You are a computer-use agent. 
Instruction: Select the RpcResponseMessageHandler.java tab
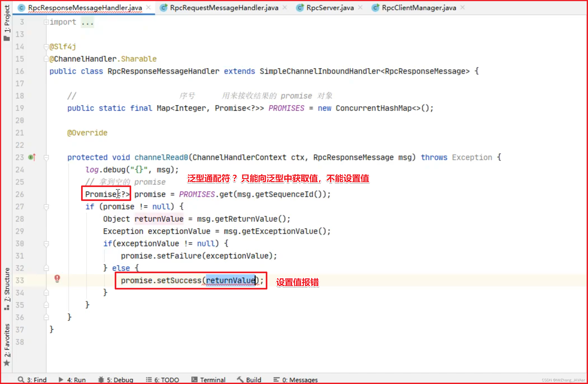pyautogui.click(x=85, y=8)
